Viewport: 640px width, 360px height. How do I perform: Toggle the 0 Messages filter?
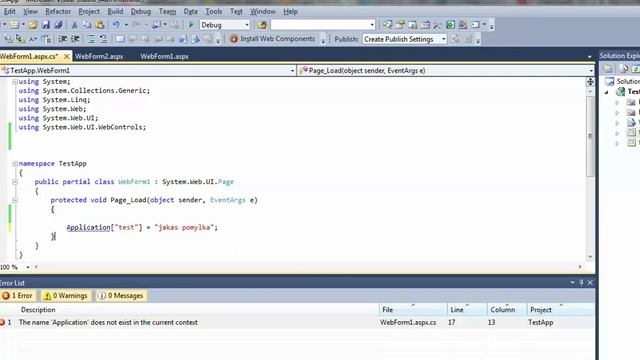(x=120, y=296)
